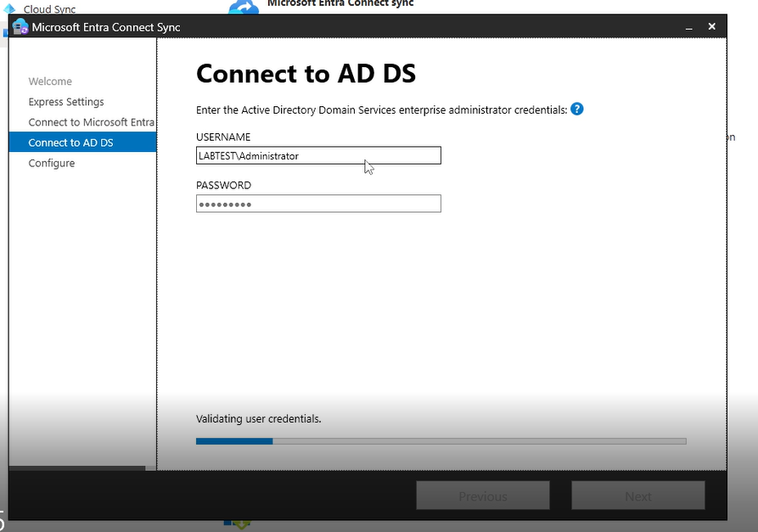
Task: Click the USERNAME label
Action: pos(223,137)
